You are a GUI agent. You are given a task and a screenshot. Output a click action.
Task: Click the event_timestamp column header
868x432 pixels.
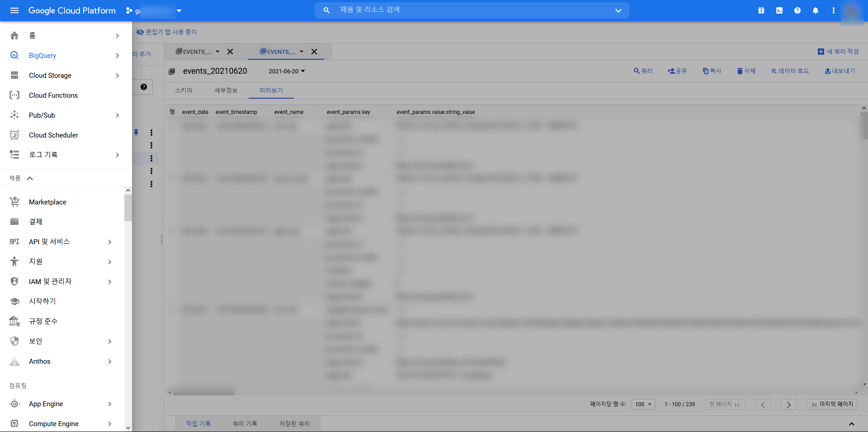(x=236, y=112)
